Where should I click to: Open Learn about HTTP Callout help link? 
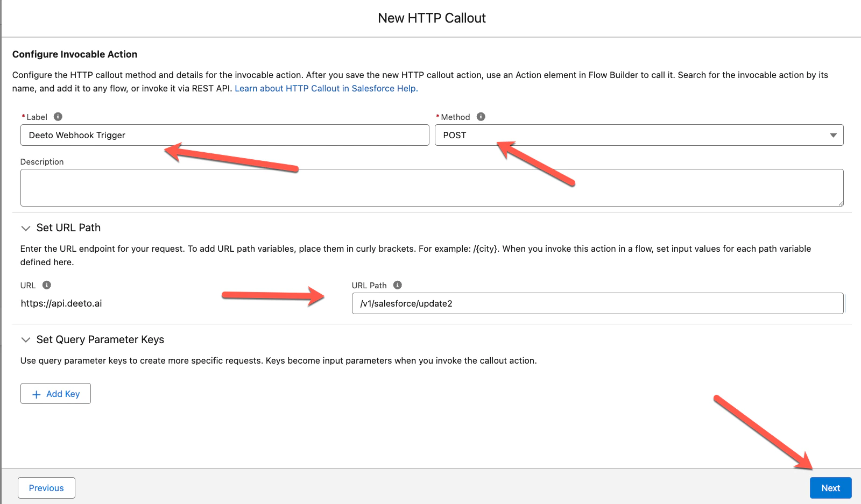coord(326,88)
